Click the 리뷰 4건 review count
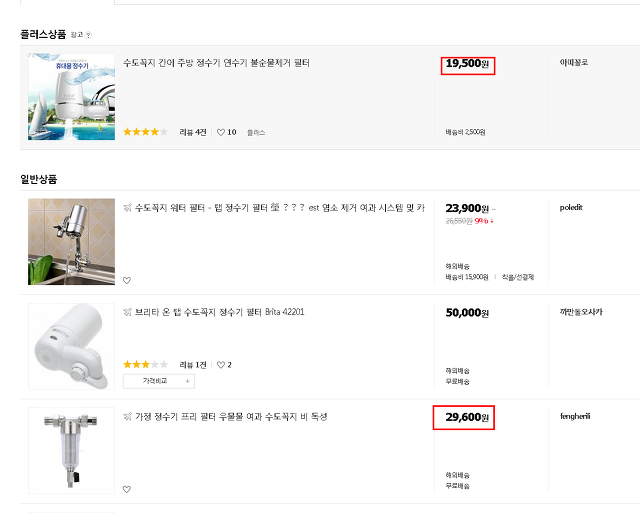The image size is (640, 514). coord(193,132)
